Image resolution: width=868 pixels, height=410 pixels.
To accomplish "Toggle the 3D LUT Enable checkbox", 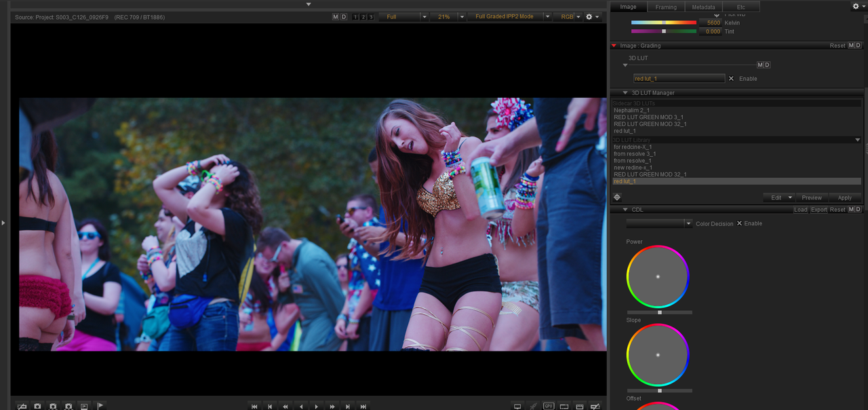I will click(731, 79).
